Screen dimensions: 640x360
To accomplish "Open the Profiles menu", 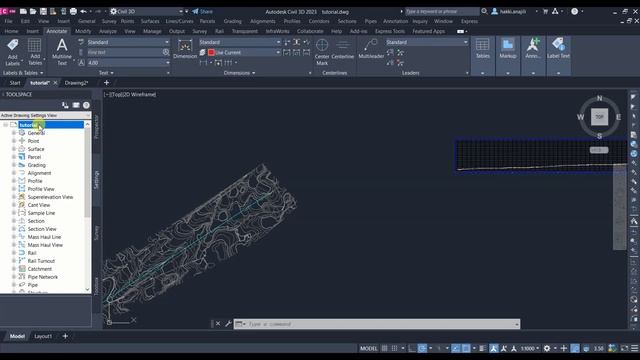I will (292, 21).
